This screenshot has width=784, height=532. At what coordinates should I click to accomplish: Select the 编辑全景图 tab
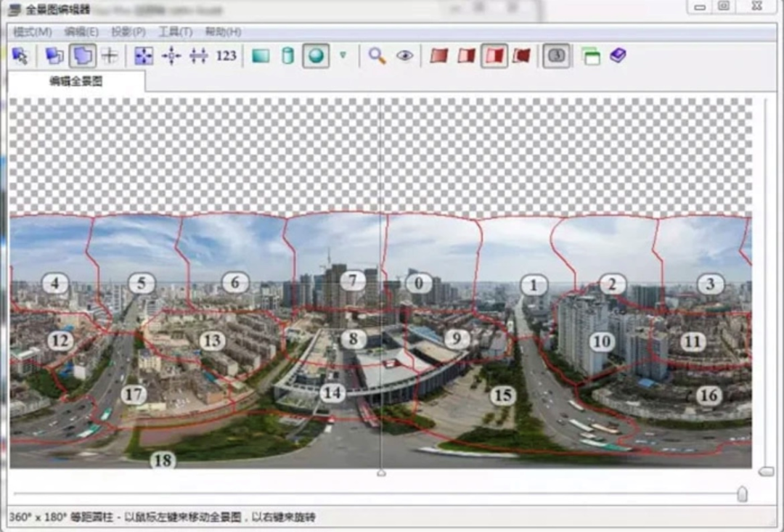(x=76, y=81)
